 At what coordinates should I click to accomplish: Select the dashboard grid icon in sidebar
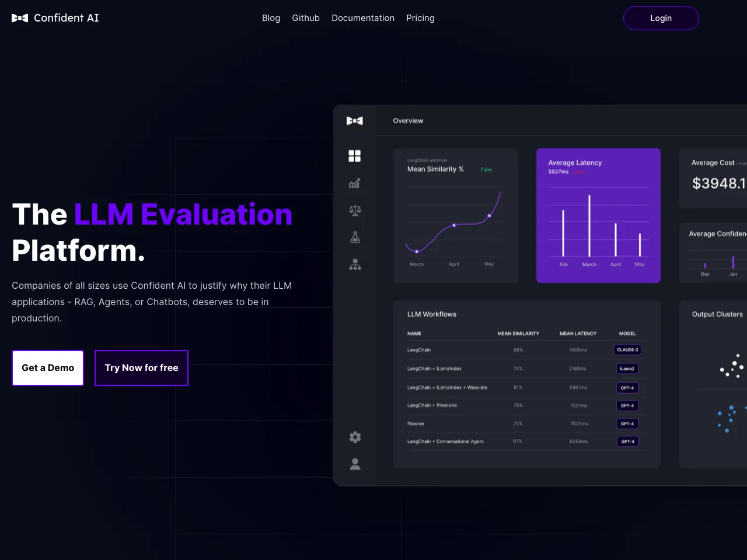point(354,156)
